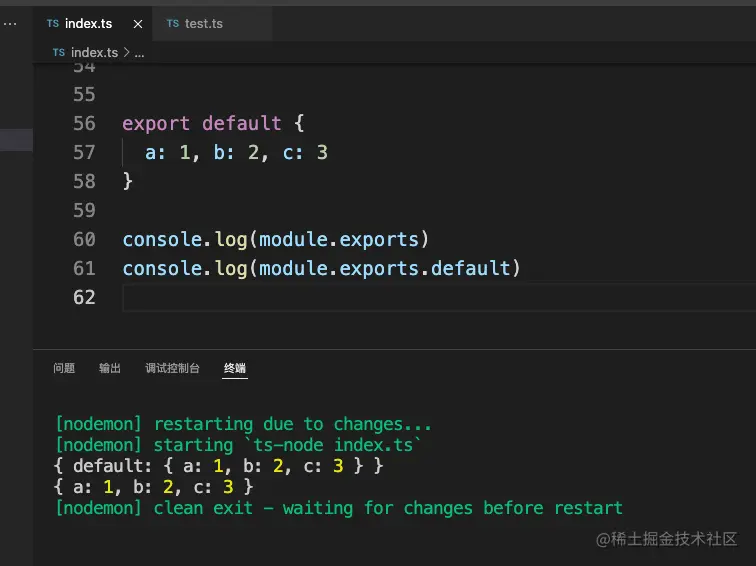The height and width of the screenshot is (566, 756).
Task: Click line number 60 in gutter
Action: click(x=84, y=239)
